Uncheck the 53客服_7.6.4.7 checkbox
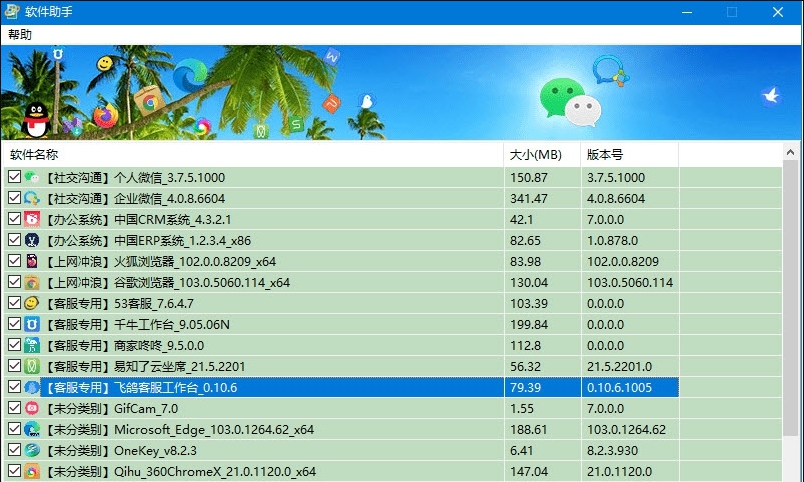The height and width of the screenshot is (482, 804). tap(14, 303)
